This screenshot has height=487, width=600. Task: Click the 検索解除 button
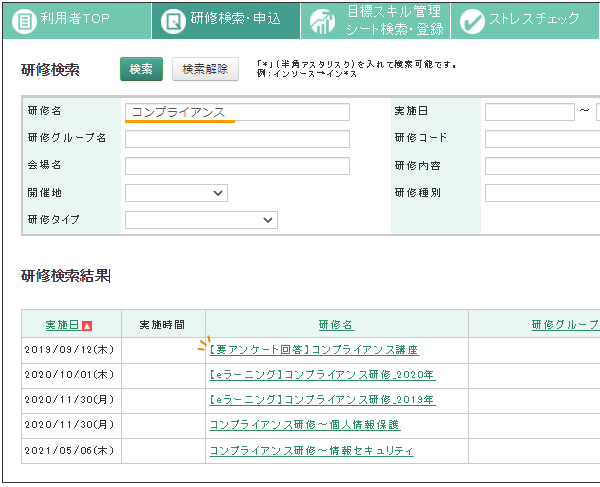click(205, 69)
